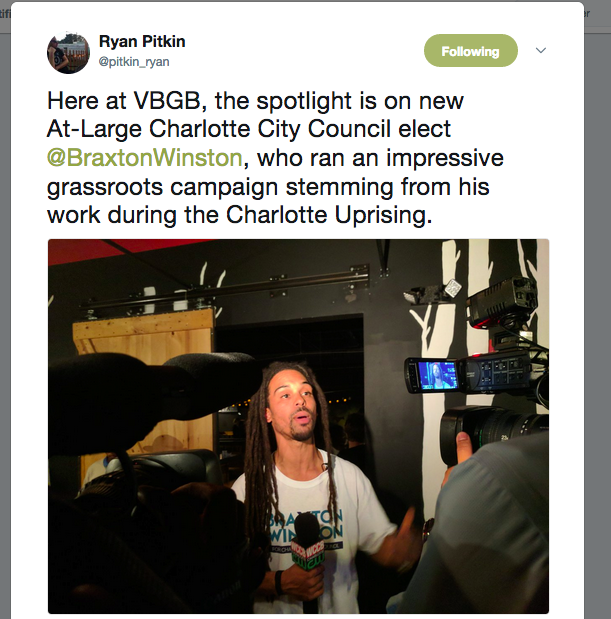Expand the tweet options chevron menu
Image resolution: width=611 pixels, height=619 pixels.
(x=541, y=50)
